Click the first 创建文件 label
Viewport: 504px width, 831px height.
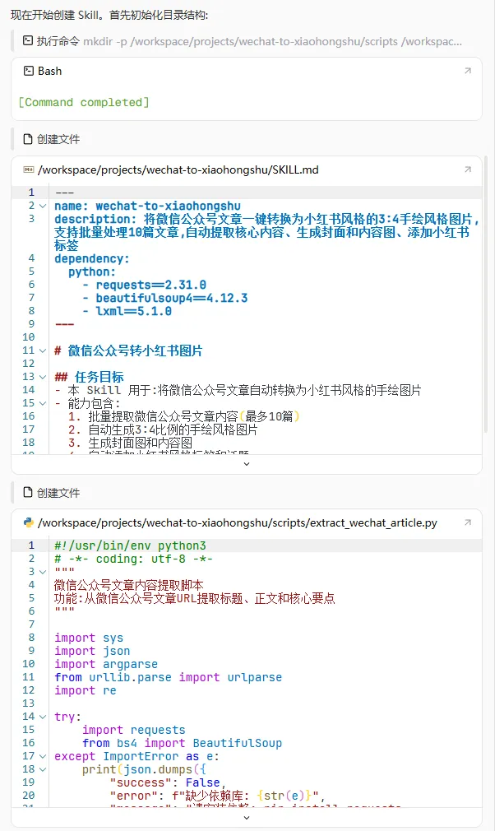(58, 139)
